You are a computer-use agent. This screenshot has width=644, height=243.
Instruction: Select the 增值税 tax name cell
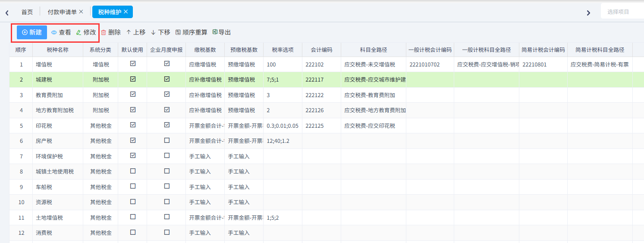tap(58, 64)
